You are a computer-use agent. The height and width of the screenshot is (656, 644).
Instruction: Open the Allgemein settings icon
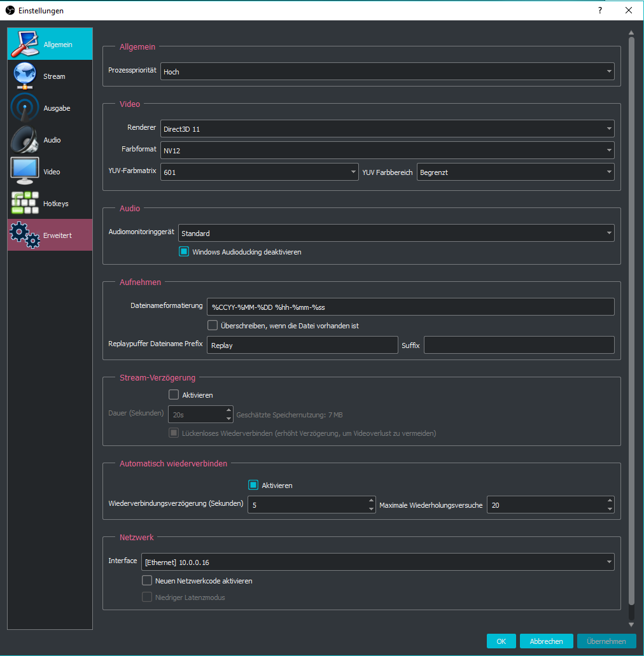coord(25,44)
